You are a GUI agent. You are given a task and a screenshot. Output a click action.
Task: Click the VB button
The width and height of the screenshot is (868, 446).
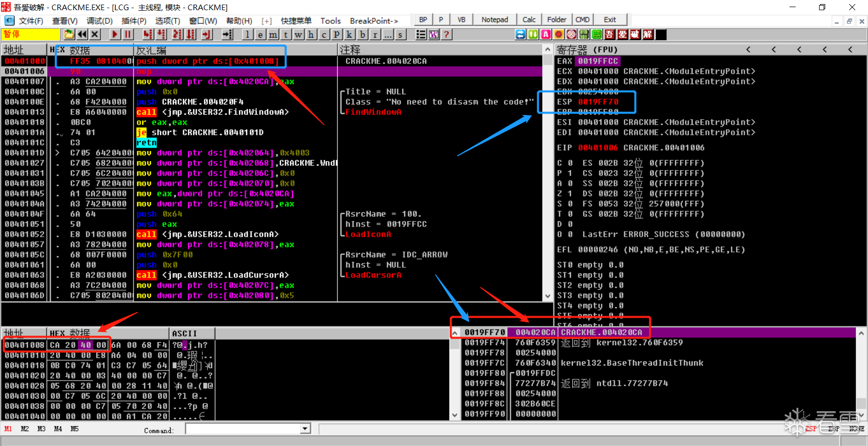pos(461,20)
